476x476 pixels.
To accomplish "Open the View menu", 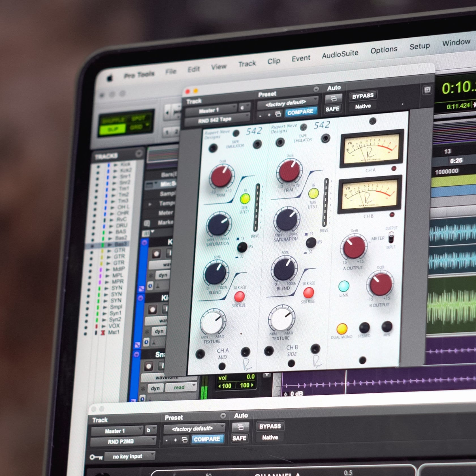I will click(219, 67).
